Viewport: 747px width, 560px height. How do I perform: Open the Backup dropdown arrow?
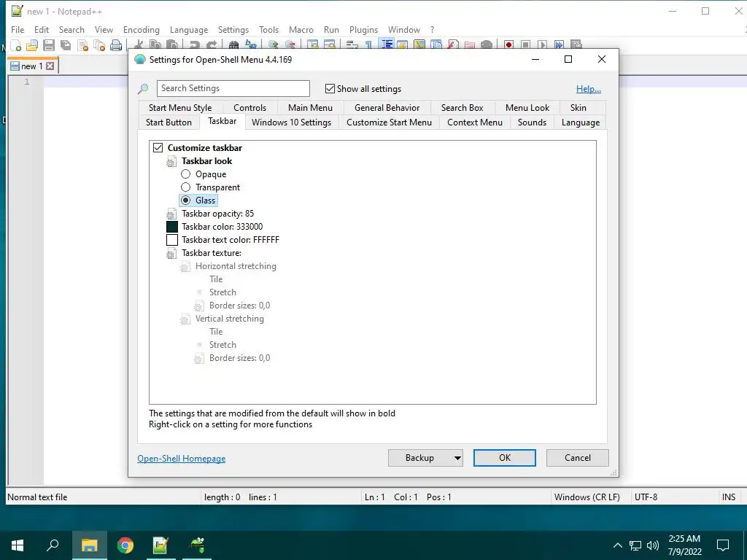point(457,458)
